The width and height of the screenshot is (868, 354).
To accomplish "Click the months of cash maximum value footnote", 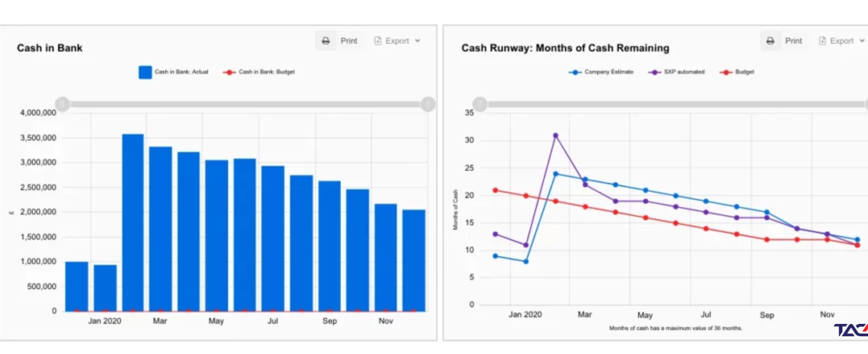I will coord(675,328).
